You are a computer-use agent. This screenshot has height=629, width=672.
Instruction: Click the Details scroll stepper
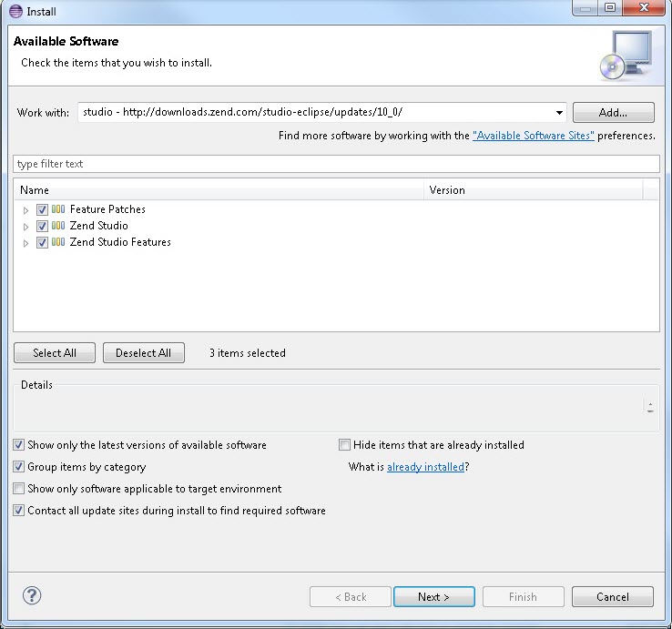650,407
